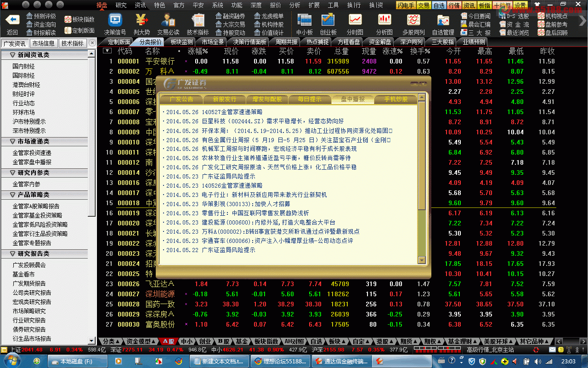Open 中小板 icon
This screenshot has width=588, height=368.
304,21
